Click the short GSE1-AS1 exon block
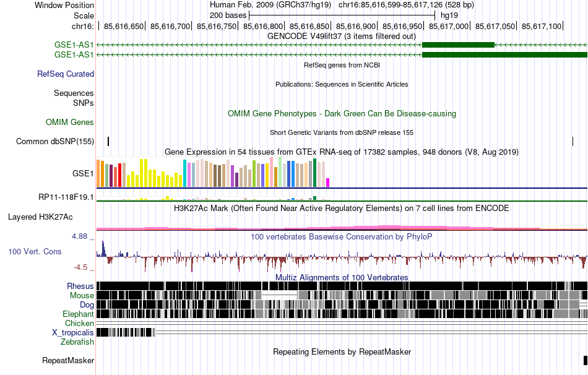The image size is (588, 375). (458, 45)
